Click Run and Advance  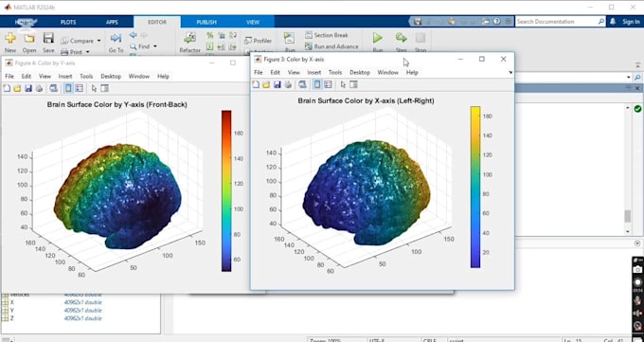coord(331,46)
